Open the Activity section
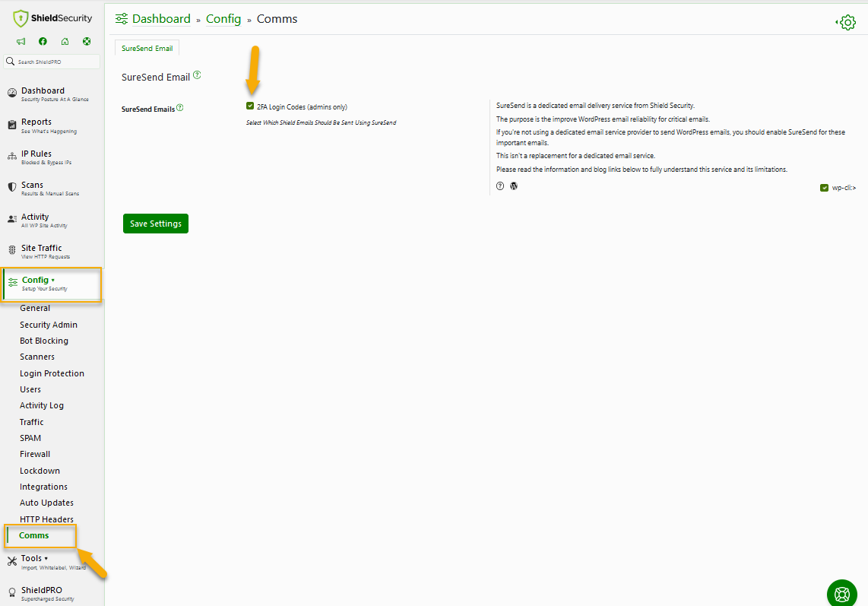Viewport: 868px width, 606px height. pos(52,220)
